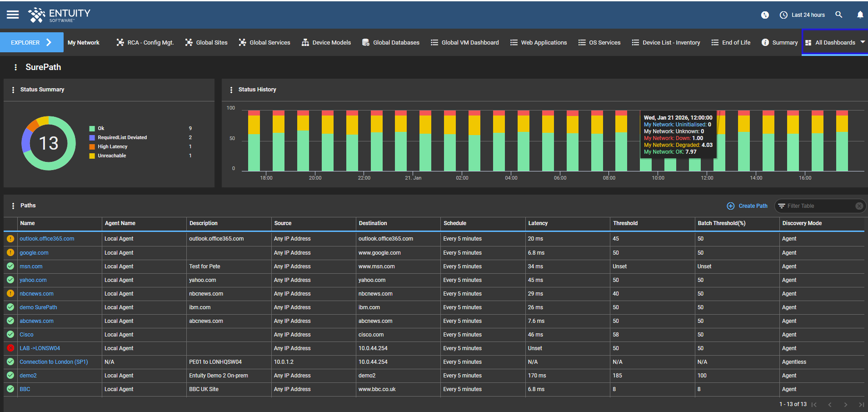Screen dimensions: 868x412
Task: Toggle the Unreachable legend entry
Action: pos(112,156)
